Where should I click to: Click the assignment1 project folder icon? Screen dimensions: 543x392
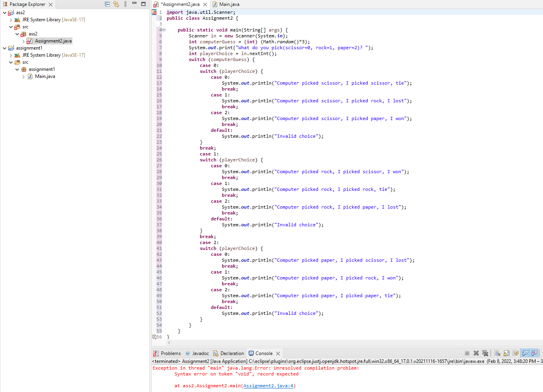[11, 48]
